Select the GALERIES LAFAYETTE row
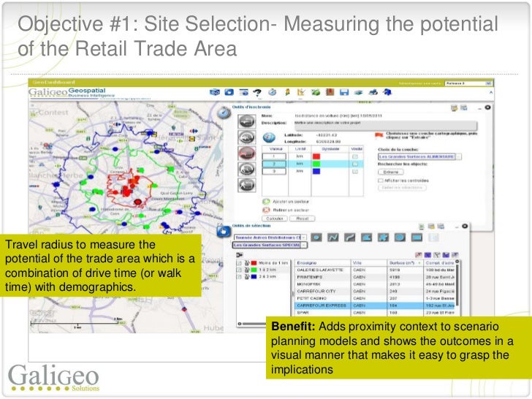Viewport: 532px width, 399px height. [375, 270]
